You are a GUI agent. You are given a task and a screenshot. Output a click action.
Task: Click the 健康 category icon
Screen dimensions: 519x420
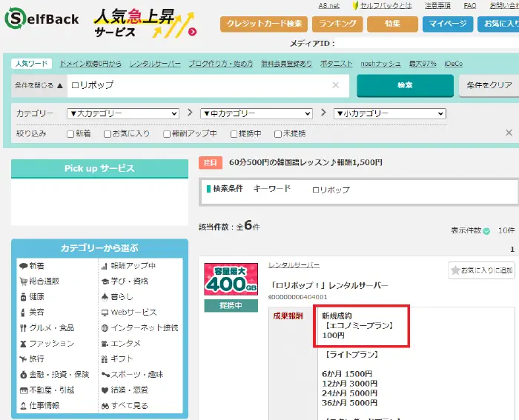pos(23,297)
